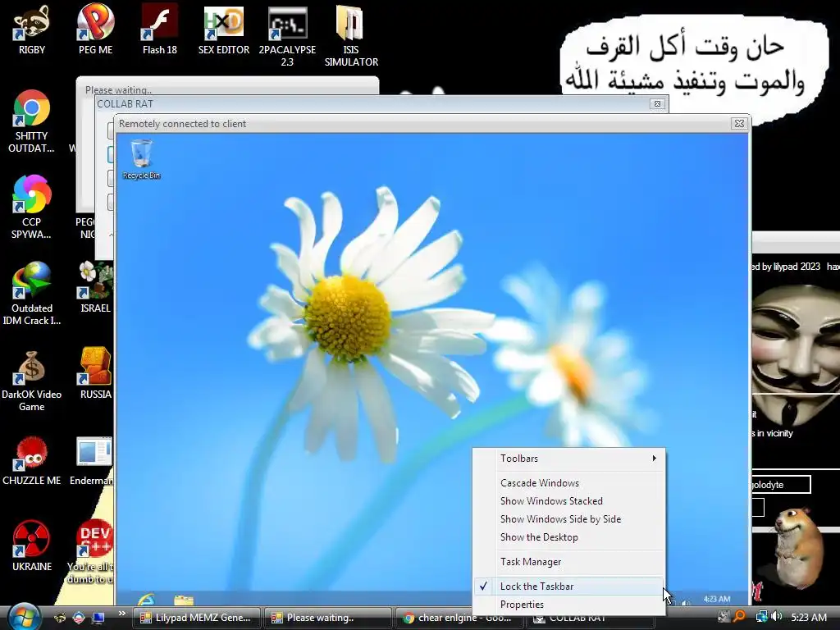Click the text field containing golodyte

tap(781, 484)
